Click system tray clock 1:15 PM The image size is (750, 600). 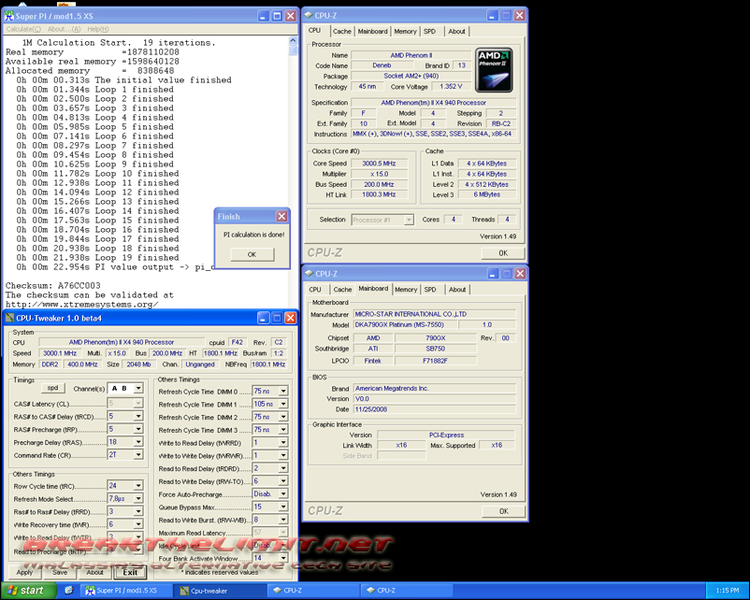coord(728,590)
